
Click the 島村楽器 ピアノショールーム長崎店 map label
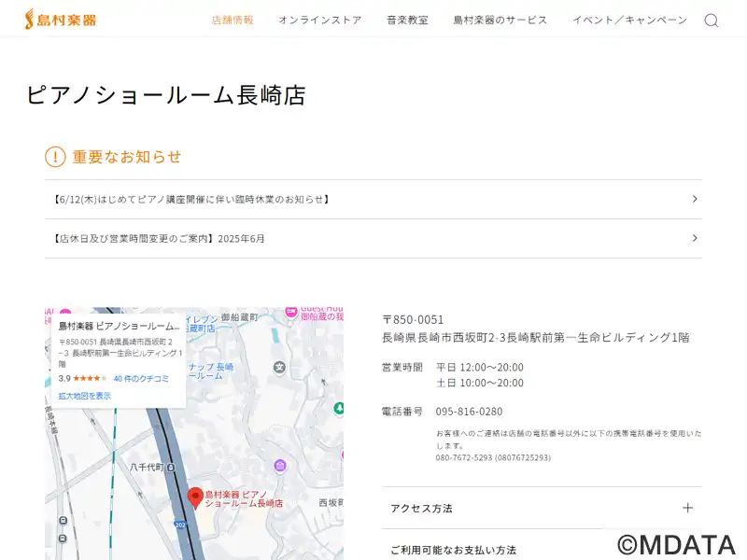point(244,498)
